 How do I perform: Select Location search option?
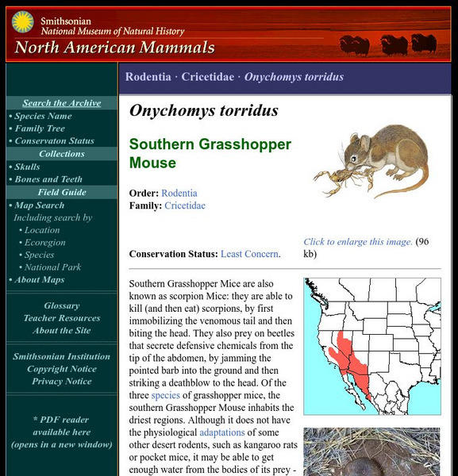(42, 230)
